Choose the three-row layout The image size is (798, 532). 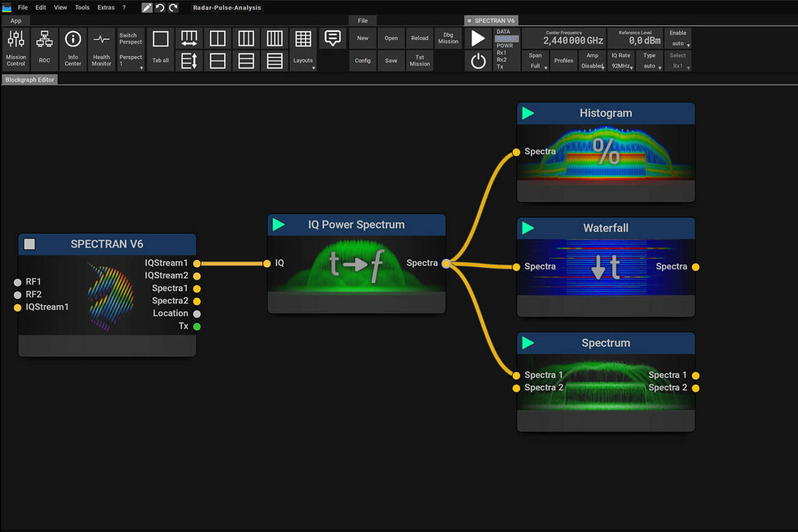point(246,61)
